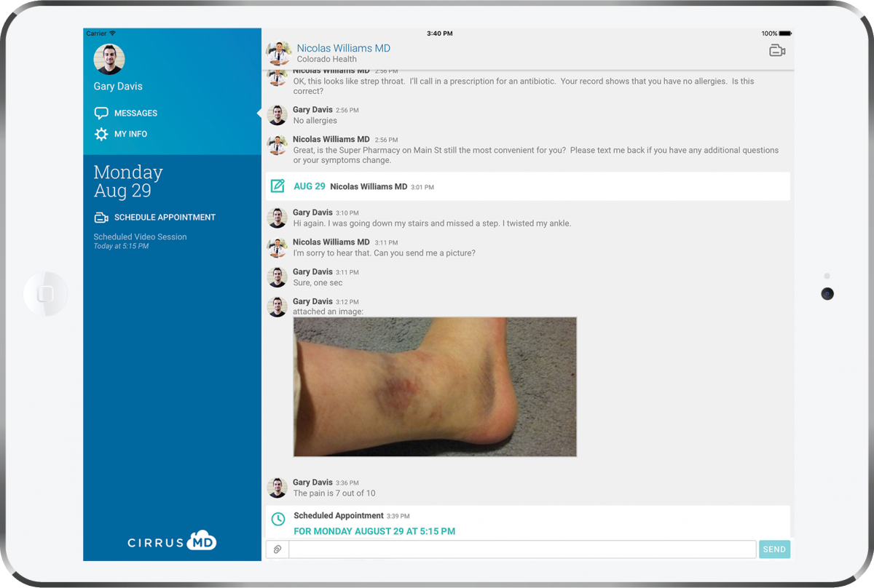Click the Monday Aug 29 date heading

[x=128, y=181]
